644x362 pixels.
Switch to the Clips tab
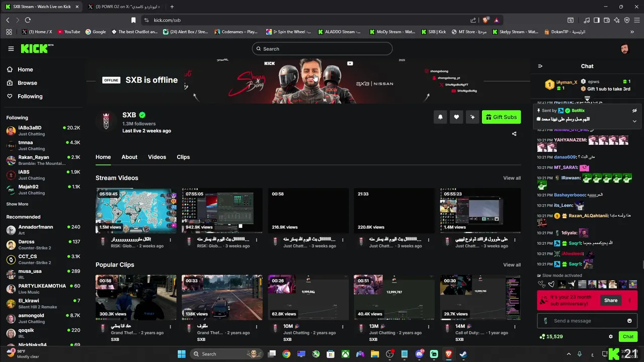click(x=183, y=157)
